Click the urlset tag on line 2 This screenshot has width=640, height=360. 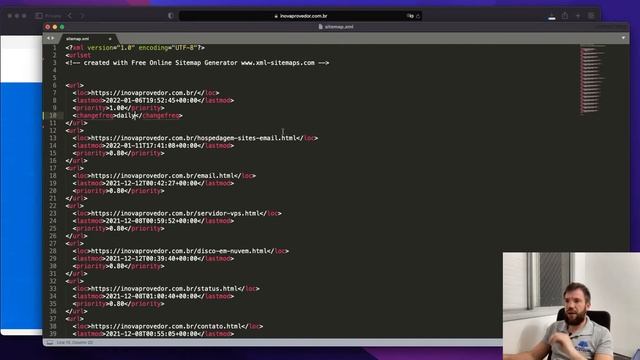[x=78, y=56]
